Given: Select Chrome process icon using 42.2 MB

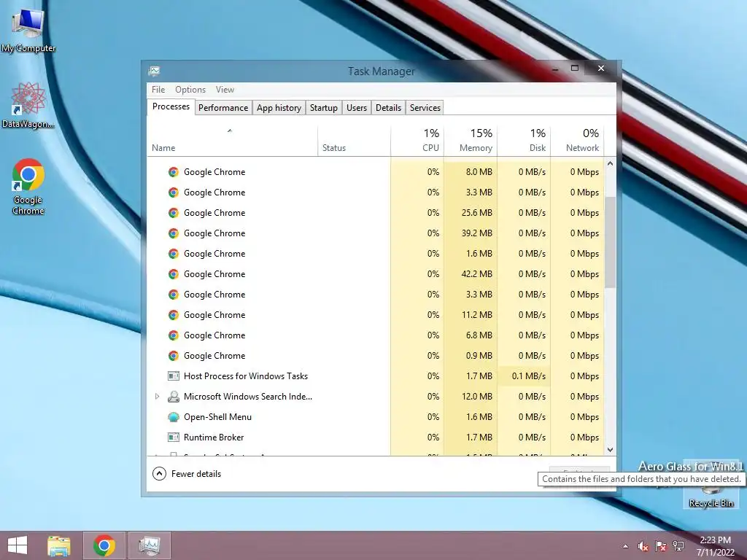Looking at the screenshot, I should pos(174,274).
